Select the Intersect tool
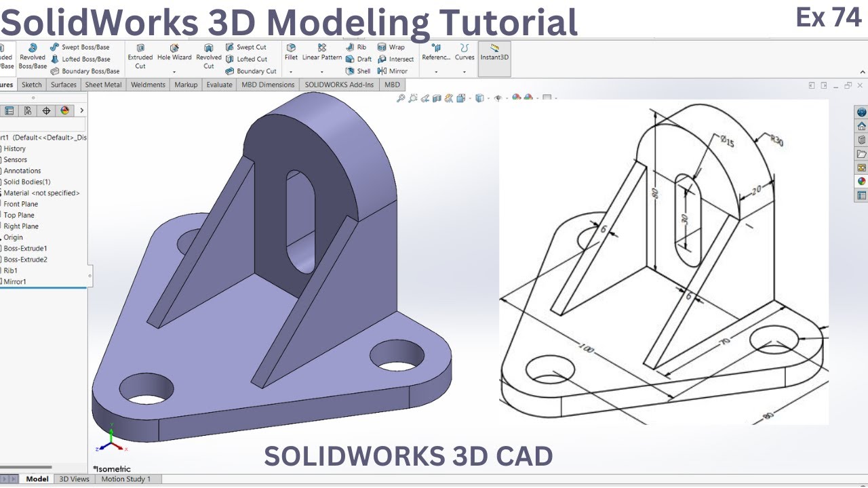The height and width of the screenshot is (488, 868). 395,59
